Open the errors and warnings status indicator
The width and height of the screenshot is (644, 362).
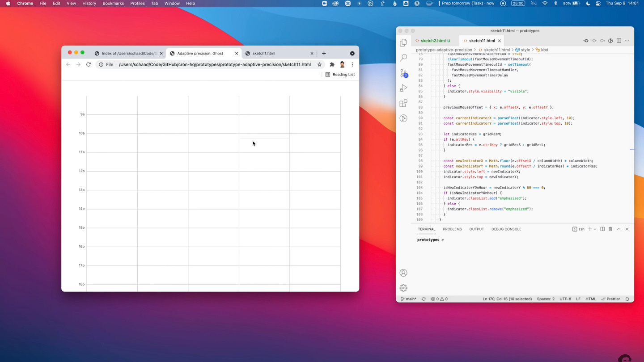[439, 299]
